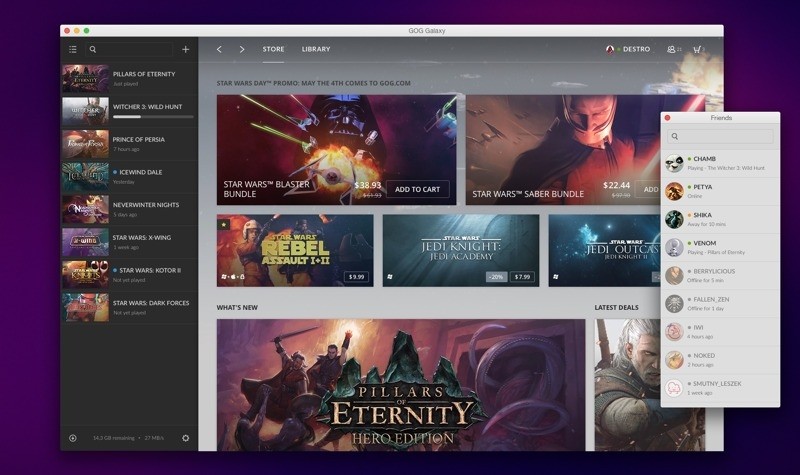Click 'Playing - The Witcher 3: Wild Hunt' status
800x475 pixels.
click(726, 168)
